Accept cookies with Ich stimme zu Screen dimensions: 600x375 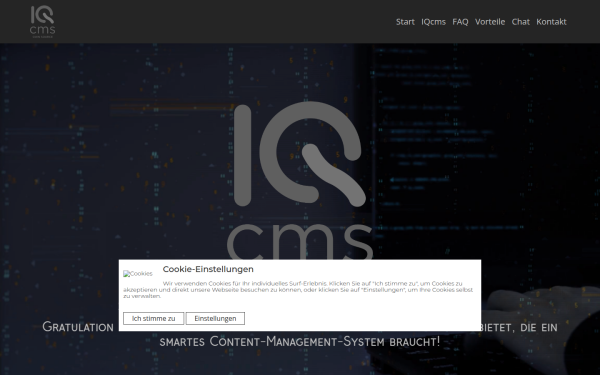click(x=153, y=318)
